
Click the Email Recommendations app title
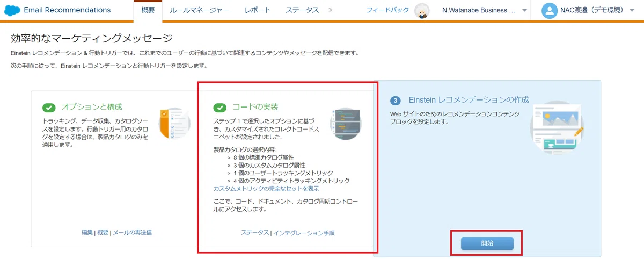click(67, 10)
